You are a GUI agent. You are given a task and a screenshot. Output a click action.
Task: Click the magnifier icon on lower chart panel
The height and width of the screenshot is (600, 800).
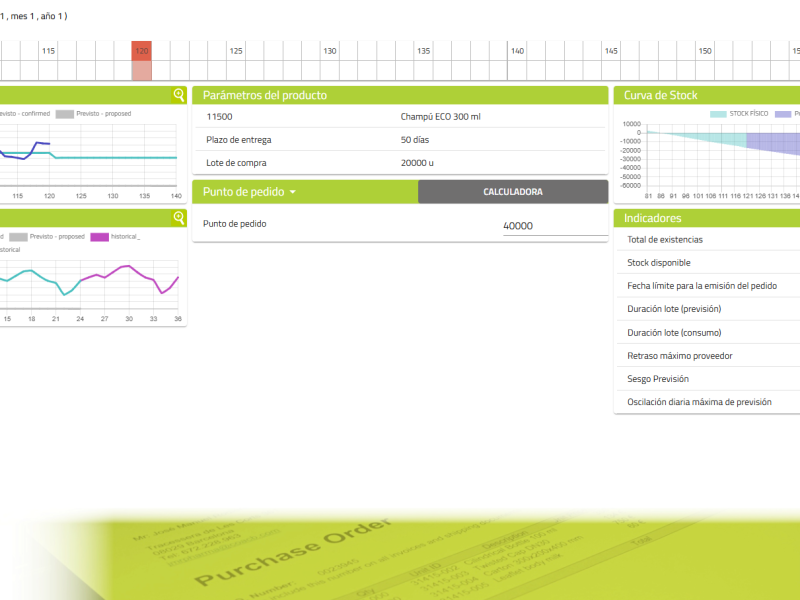[x=179, y=218]
